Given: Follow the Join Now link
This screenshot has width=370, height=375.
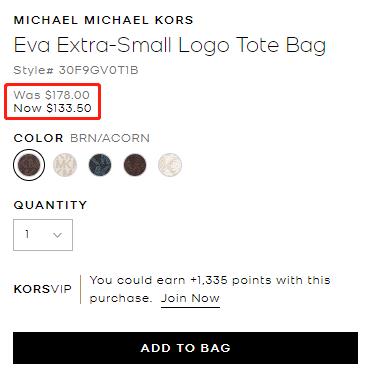Looking at the screenshot, I should [x=190, y=298].
